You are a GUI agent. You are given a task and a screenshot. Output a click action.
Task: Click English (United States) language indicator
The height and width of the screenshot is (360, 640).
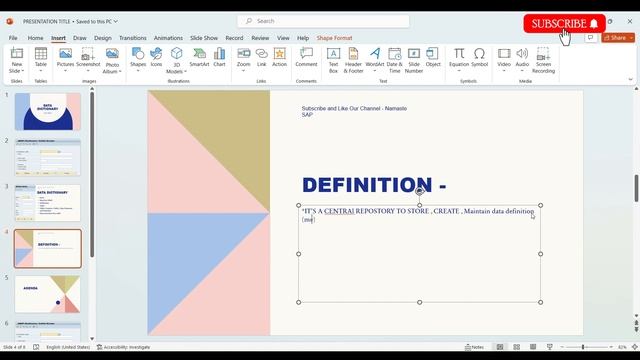tap(68, 347)
